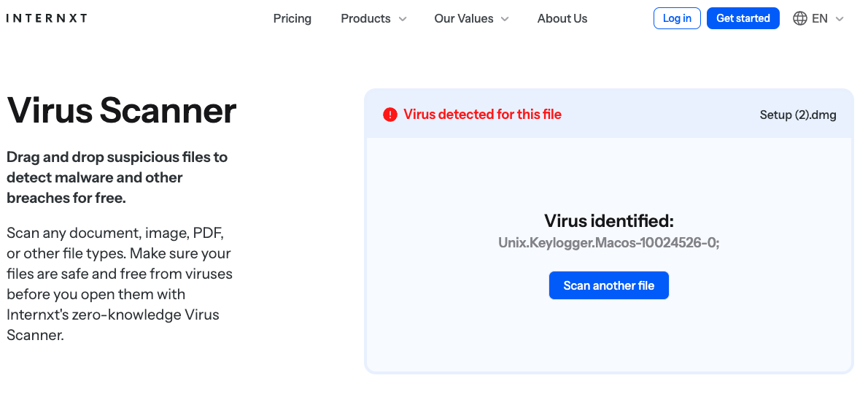
Task: Open the Pricing page
Action: [292, 19]
